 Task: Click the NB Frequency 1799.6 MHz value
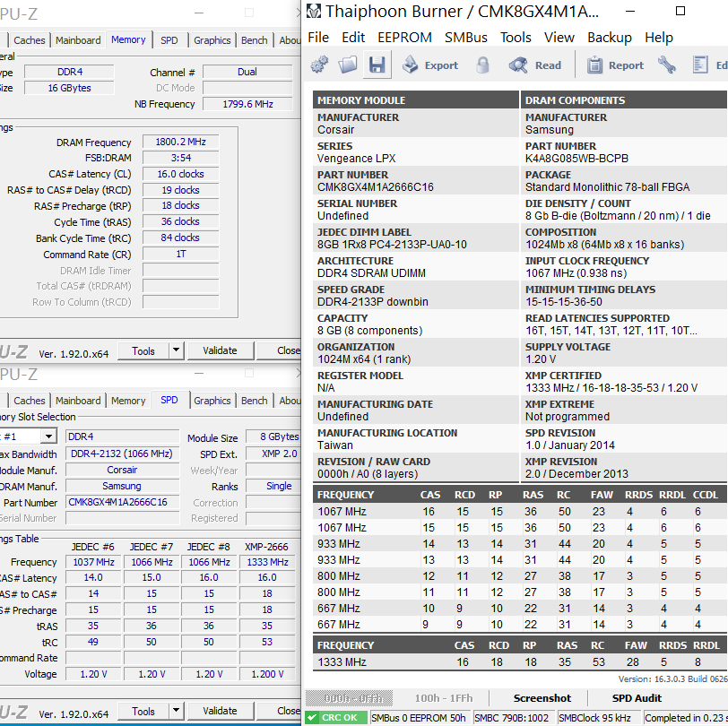pyautogui.click(x=247, y=104)
